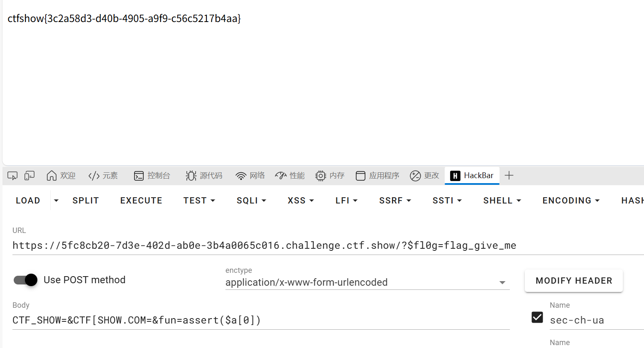This screenshot has width=644, height=348.
Task: Click the SPLIT button
Action: pos(86,201)
